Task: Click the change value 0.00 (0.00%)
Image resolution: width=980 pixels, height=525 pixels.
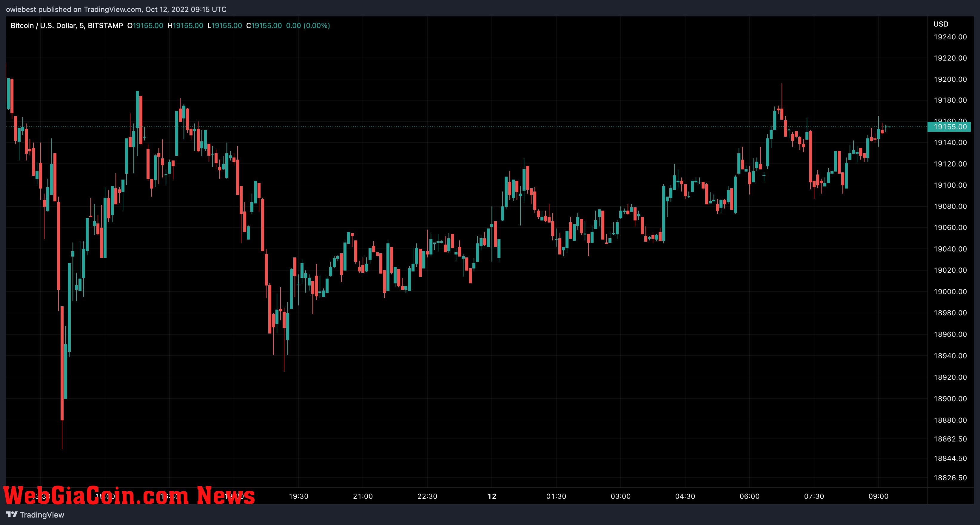Action: coord(308,25)
